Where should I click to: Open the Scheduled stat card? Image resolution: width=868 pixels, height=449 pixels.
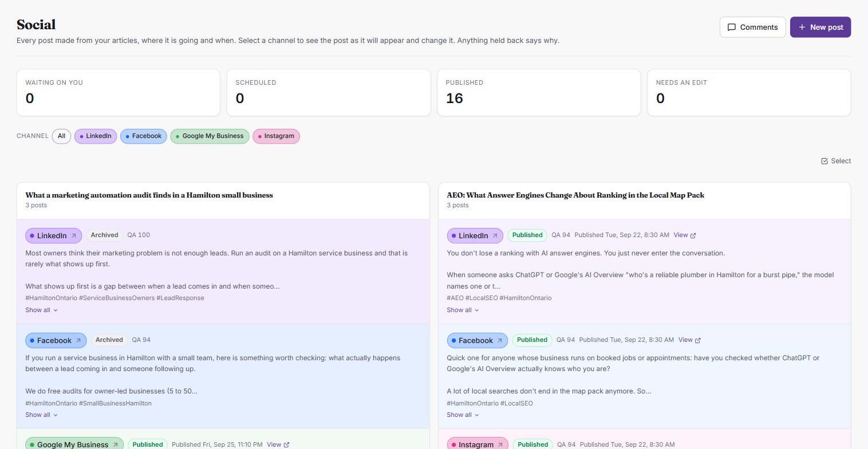click(x=329, y=93)
